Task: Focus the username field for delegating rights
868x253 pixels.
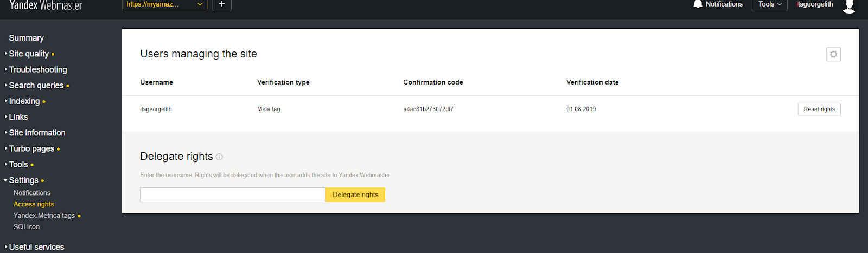Action: [233, 195]
